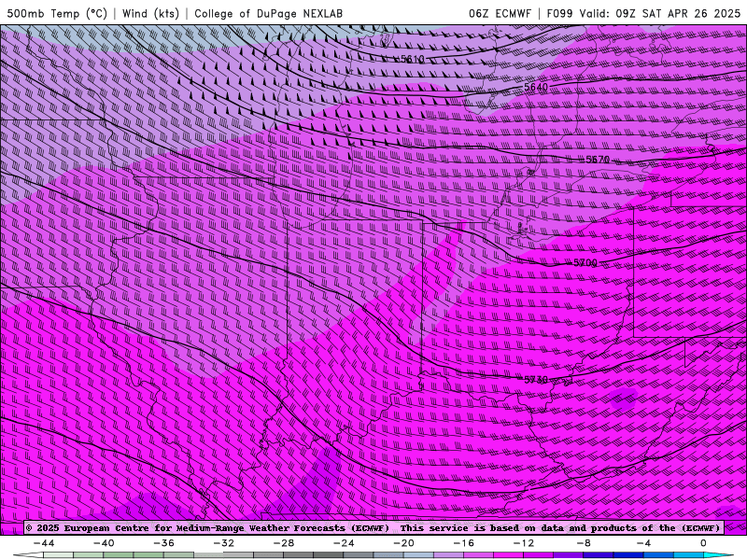Click the -24 value on temperature scale

[344, 543]
